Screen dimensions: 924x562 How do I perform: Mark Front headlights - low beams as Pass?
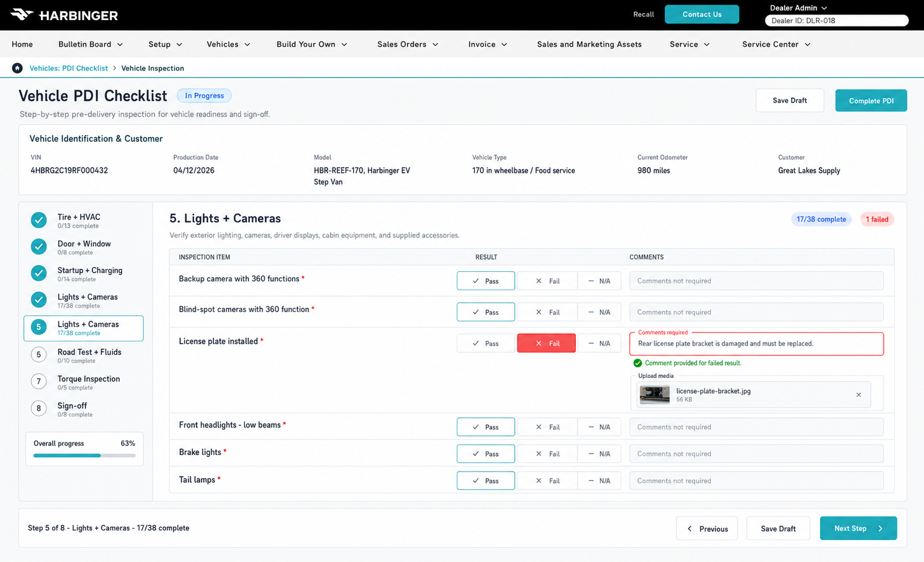(x=486, y=427)
